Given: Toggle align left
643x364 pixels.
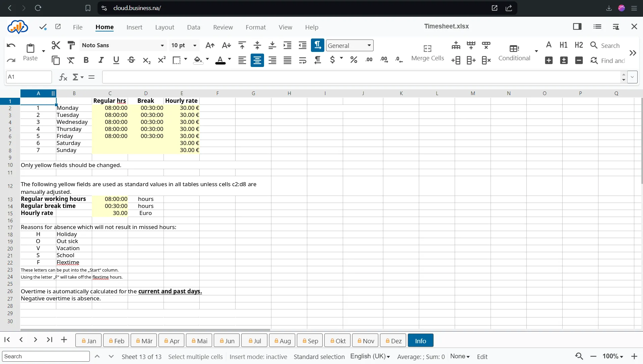Looking at the screenshot, I should (242, 60).
